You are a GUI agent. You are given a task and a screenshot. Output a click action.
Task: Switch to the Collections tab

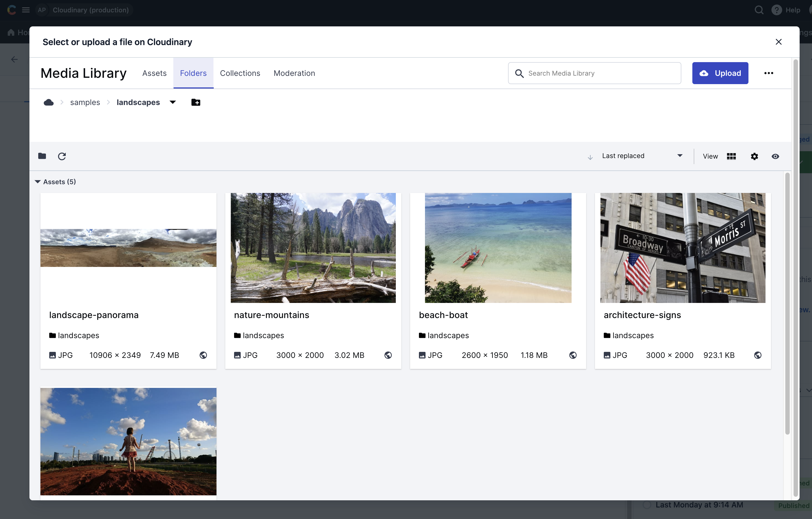click(x=240, y=73)
